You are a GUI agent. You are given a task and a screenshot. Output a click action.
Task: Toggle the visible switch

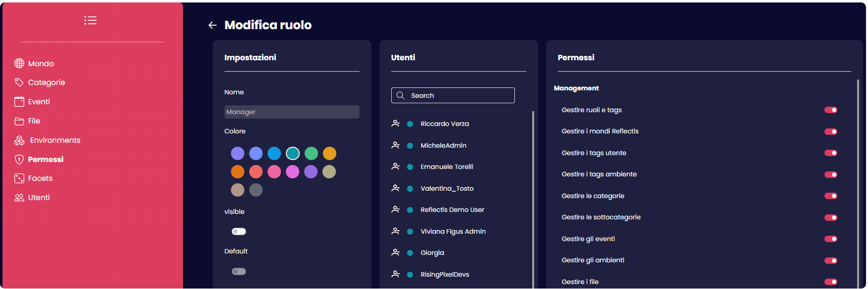tap(239, 232)
